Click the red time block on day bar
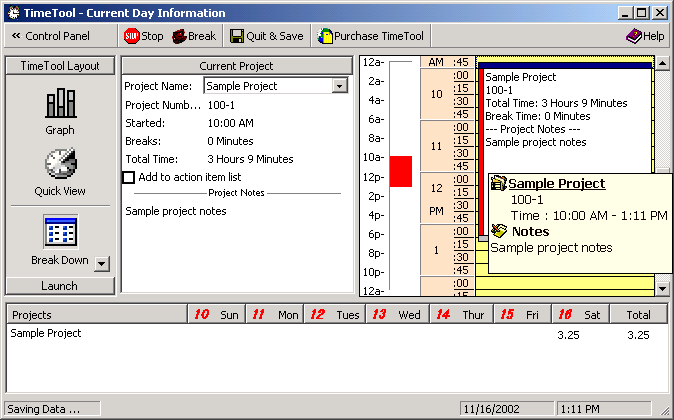The width and height of the screenshot is (674, 420). click(400, 171)
